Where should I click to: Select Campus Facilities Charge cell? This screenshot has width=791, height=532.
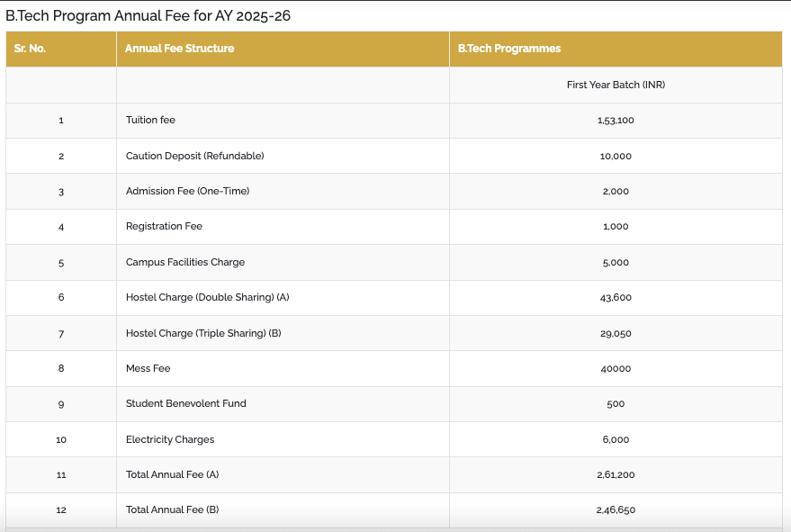coord(185,263)
